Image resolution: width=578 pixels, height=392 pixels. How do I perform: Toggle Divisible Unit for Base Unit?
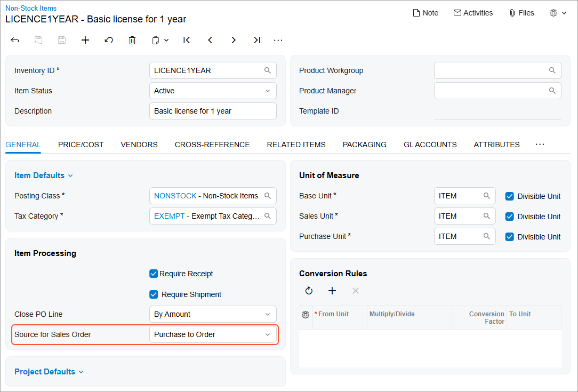510,196
